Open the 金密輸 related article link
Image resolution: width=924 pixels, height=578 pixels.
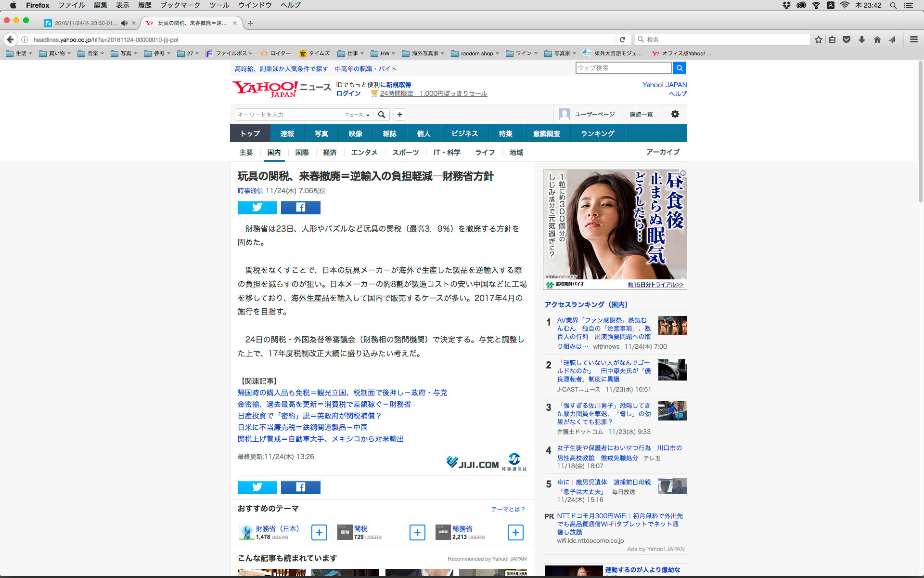pyautogui.click(x=324, y=404)
